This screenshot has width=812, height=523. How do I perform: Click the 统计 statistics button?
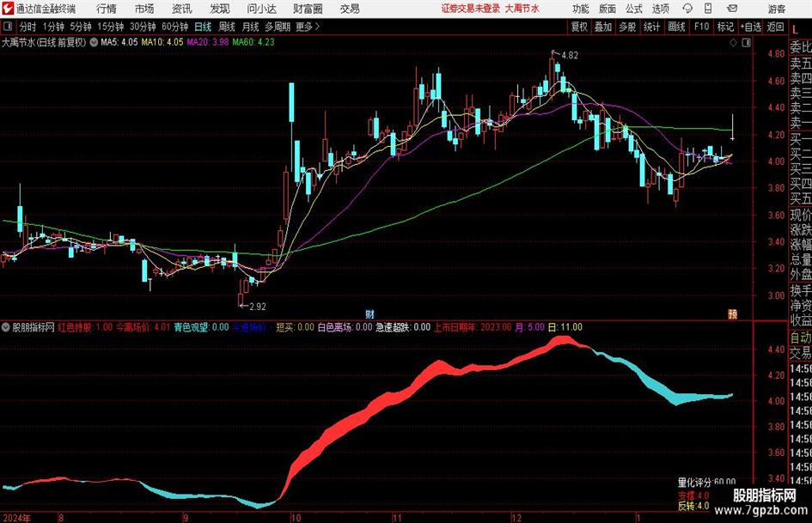click(x=651, y=27)
